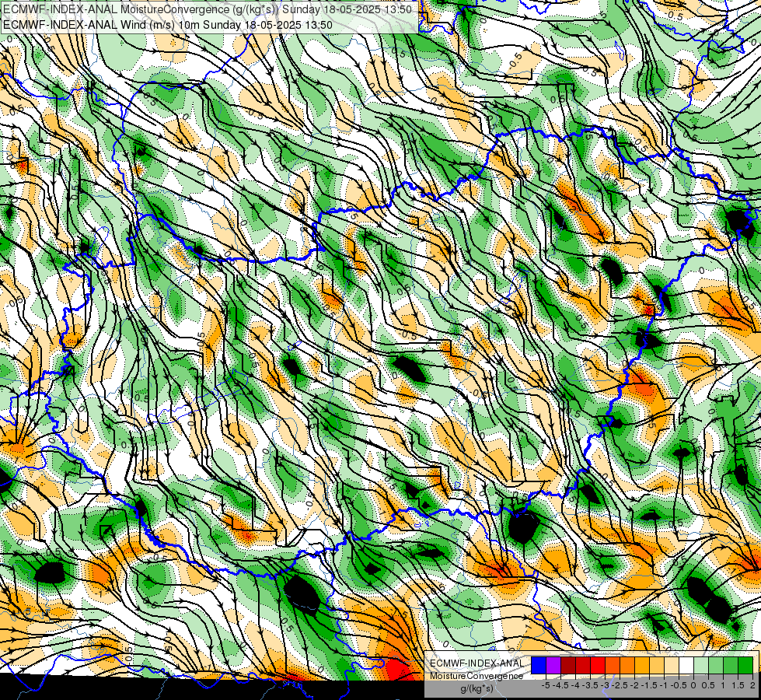Click the legend unit label g/(kg*s)
761x700 pixels.
coord(476,688)
